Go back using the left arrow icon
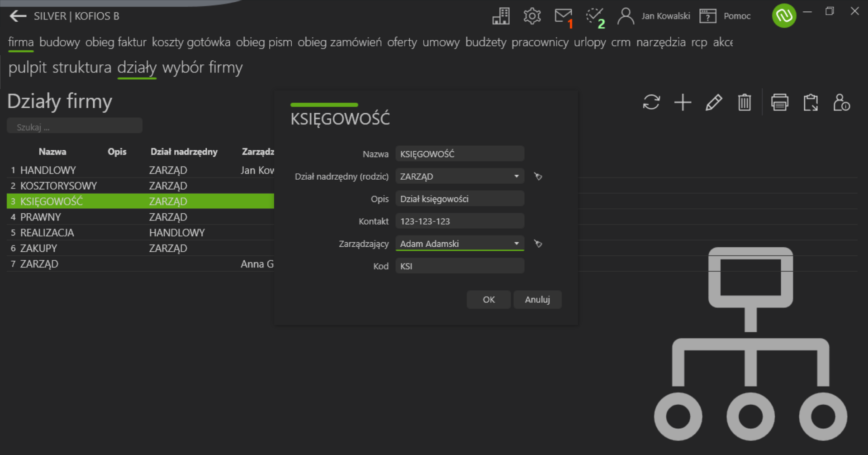868x455 pixels. click(18, 16)
